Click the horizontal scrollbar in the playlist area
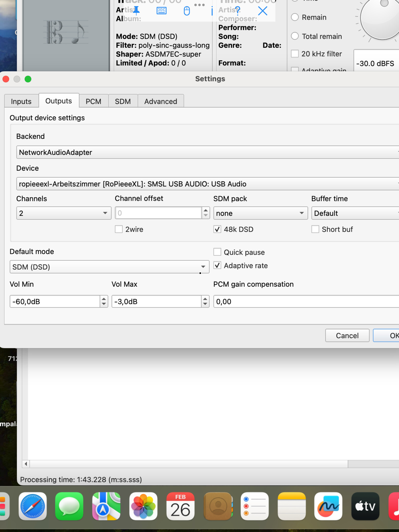Image resolution: width=399 pixels, height=532 pixels. pos(189,464)
